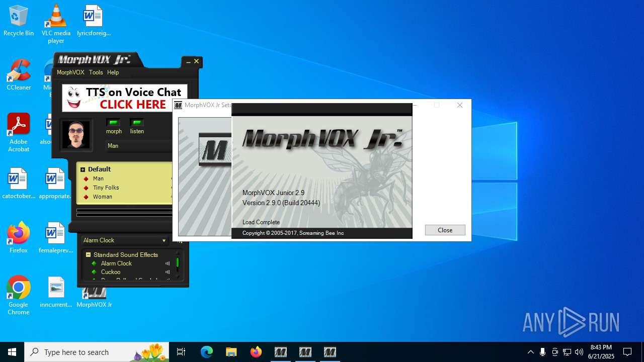
Task: Select the Woman voice
Action: (x=103, y=197)
